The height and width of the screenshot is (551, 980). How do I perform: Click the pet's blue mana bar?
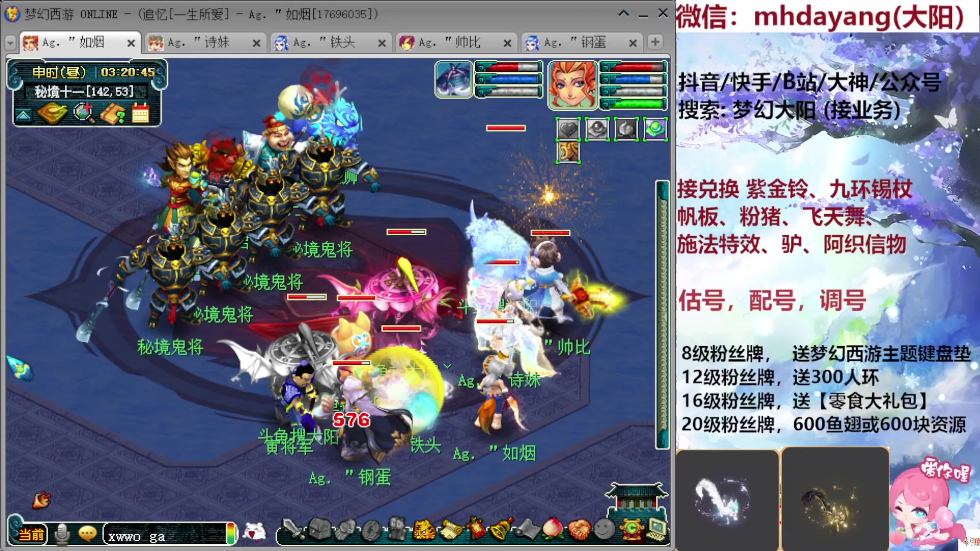point(509,80)
